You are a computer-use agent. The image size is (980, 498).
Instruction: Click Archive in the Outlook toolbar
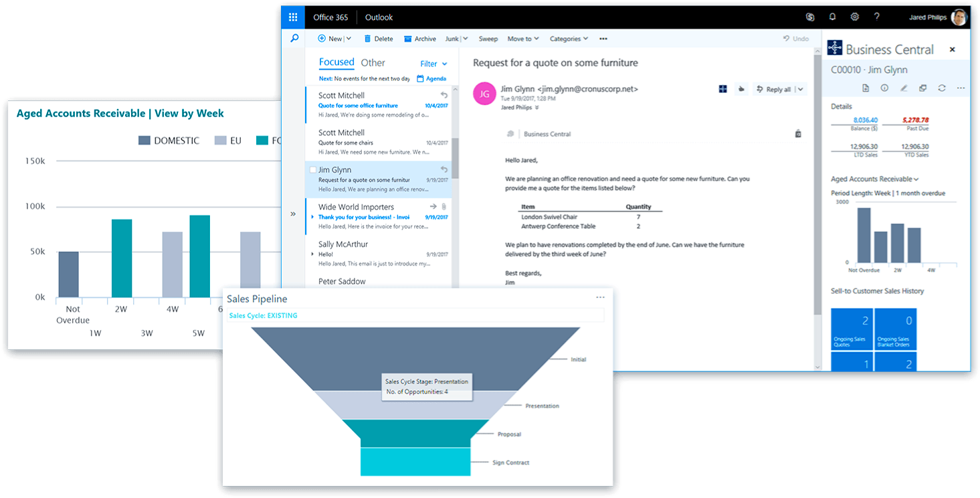pos(420,39)
